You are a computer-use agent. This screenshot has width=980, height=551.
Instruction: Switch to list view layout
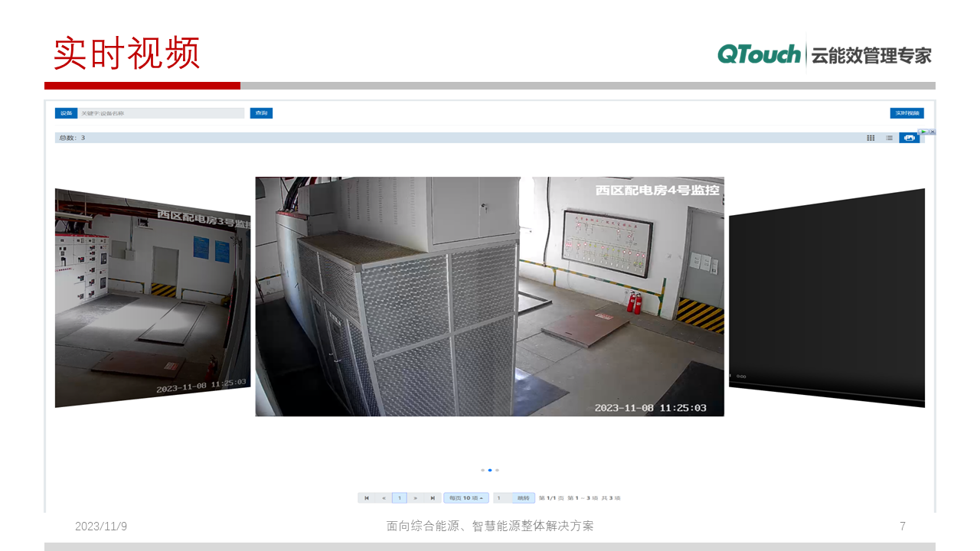click(888, 138)
